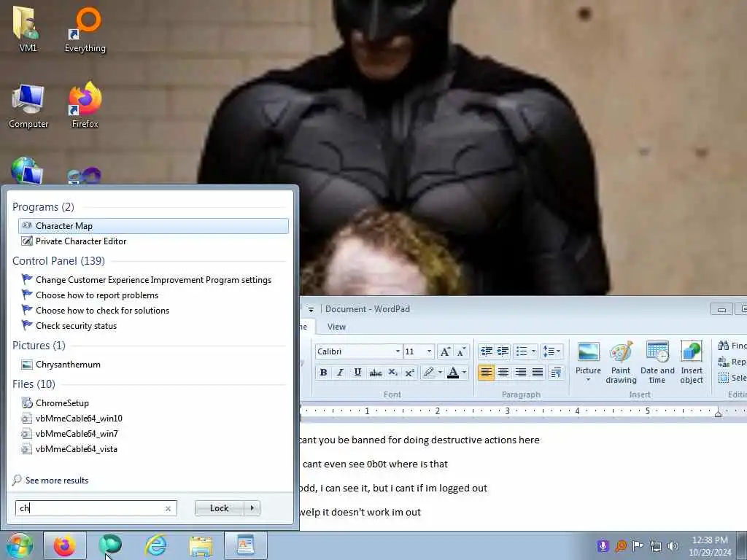This screenshot has height=560, width=747.
Task: Center align the text
Action: coord(503,373)
